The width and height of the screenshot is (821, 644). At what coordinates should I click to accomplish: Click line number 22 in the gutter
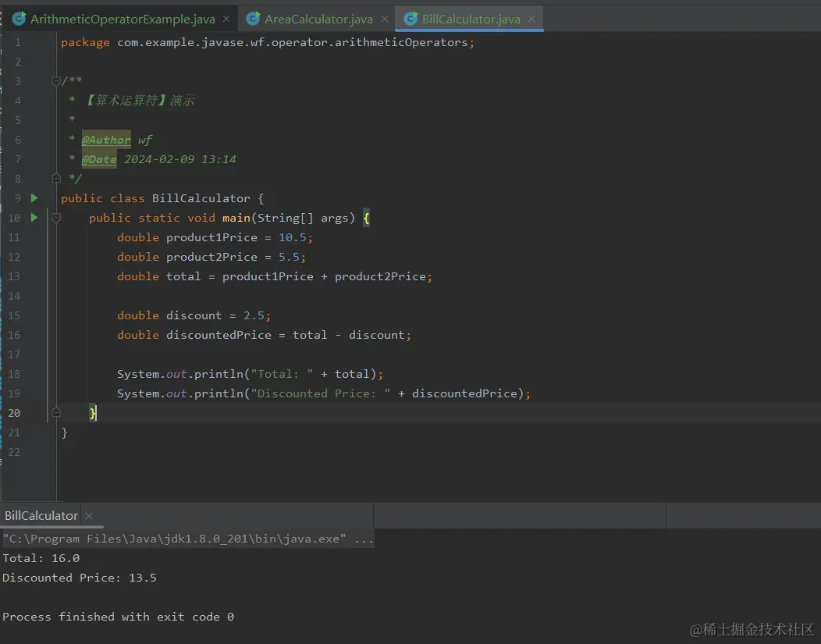(14, 452)
